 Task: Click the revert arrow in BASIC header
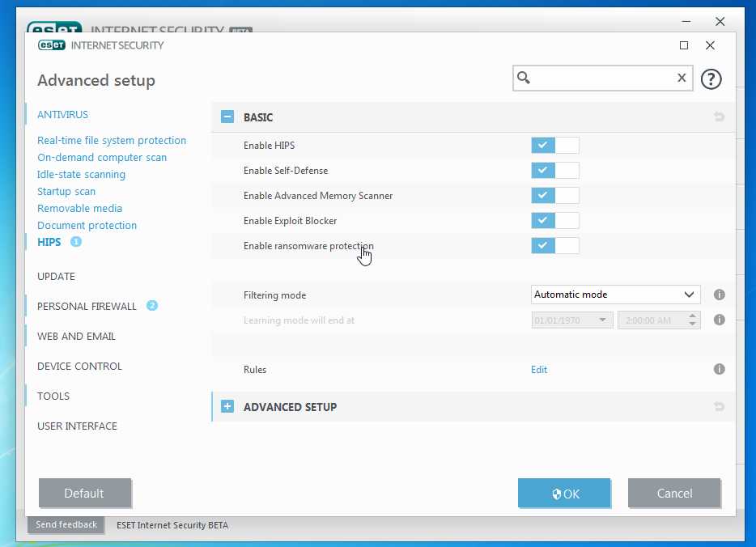tap(719, 117)
